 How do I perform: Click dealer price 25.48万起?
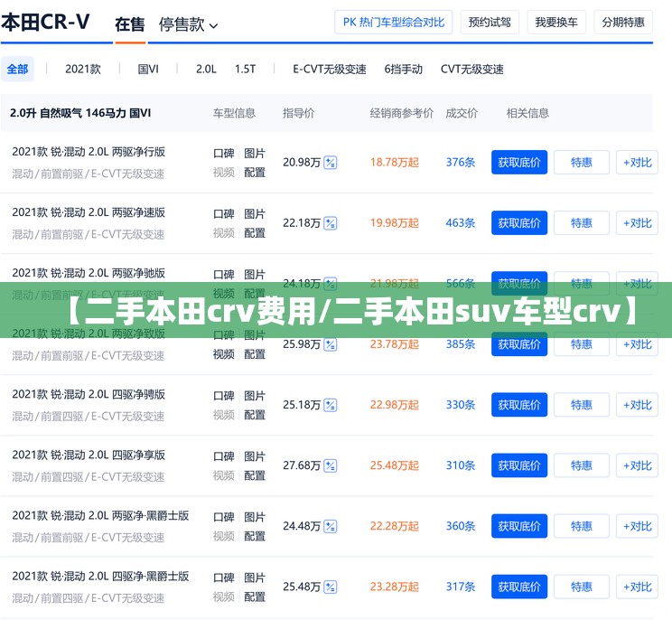point(395,465)
